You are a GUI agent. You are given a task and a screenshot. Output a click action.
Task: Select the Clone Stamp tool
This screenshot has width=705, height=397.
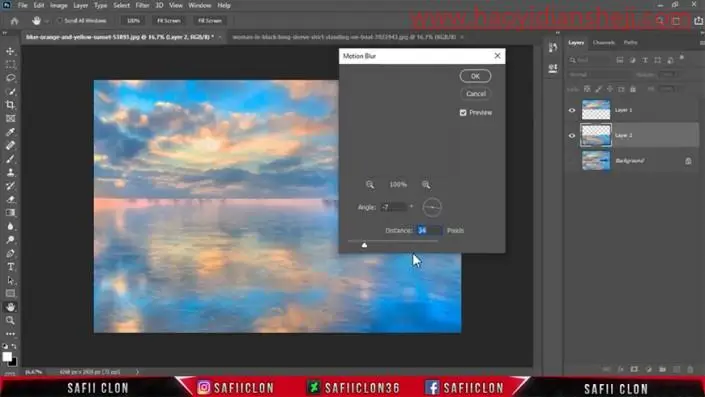coord(10,172)
